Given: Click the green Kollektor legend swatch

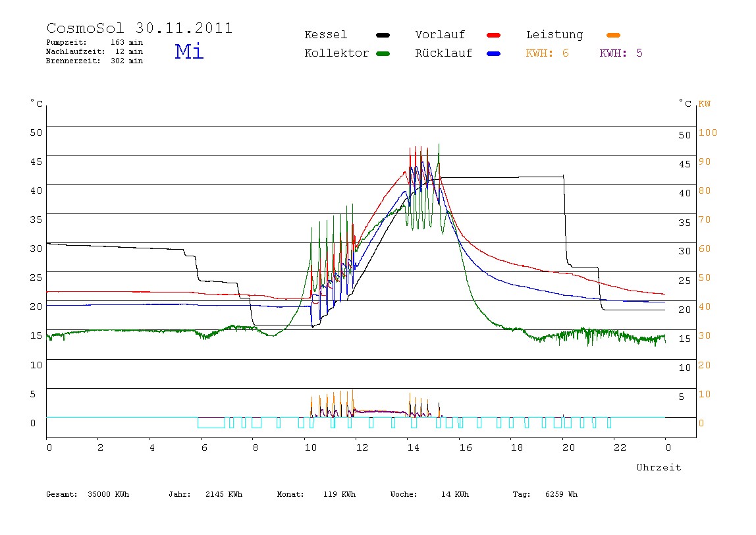Looking at the screenshot, I should [383, 53].
